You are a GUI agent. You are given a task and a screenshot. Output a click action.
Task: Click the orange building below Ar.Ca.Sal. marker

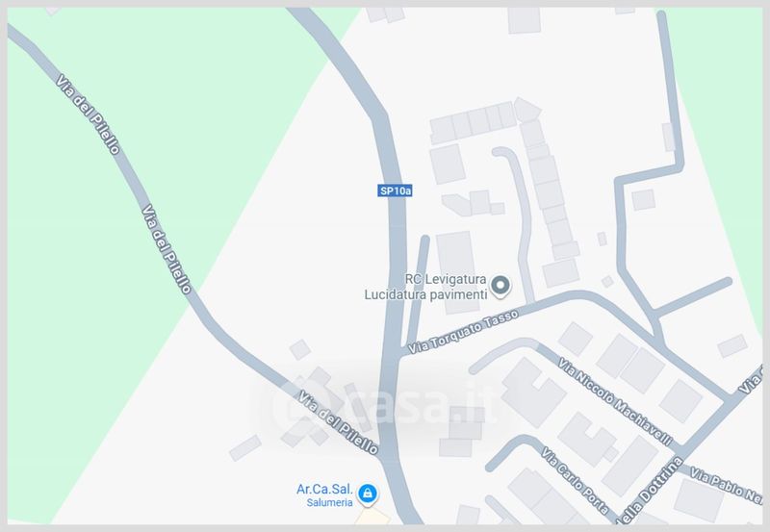[372, 517]
